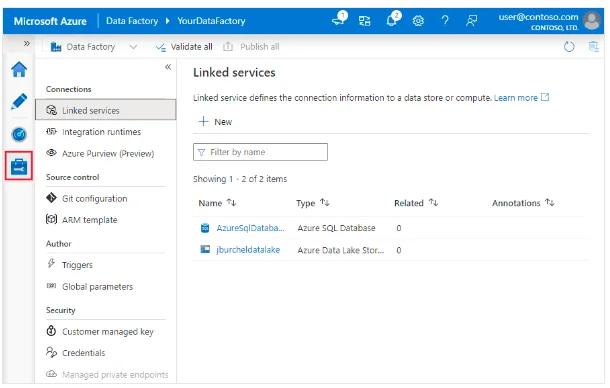This screenshot has height=388, width=610.
Task: Select Integration runtimes
Action: pyautogui.click(x=102, y=132)
